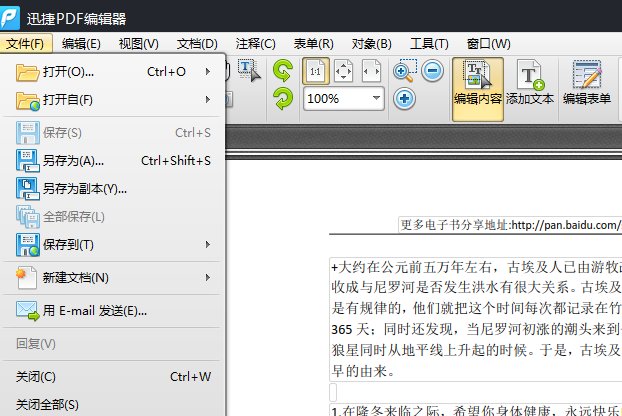622x416 pixels.
Task: Click the envelope icon beside E-mail 发送
Action: pos(27,311)
